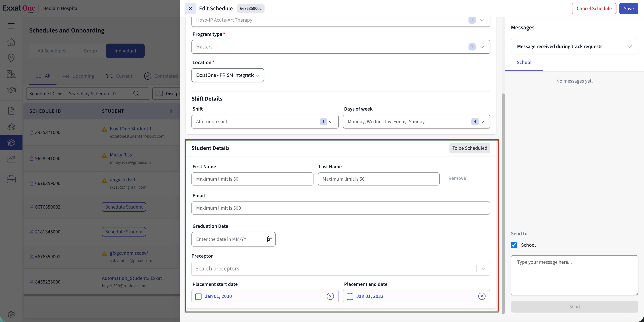Click calendar icon of Placement end date
Viewport: 644px width, 322px height.
point(350,296)
